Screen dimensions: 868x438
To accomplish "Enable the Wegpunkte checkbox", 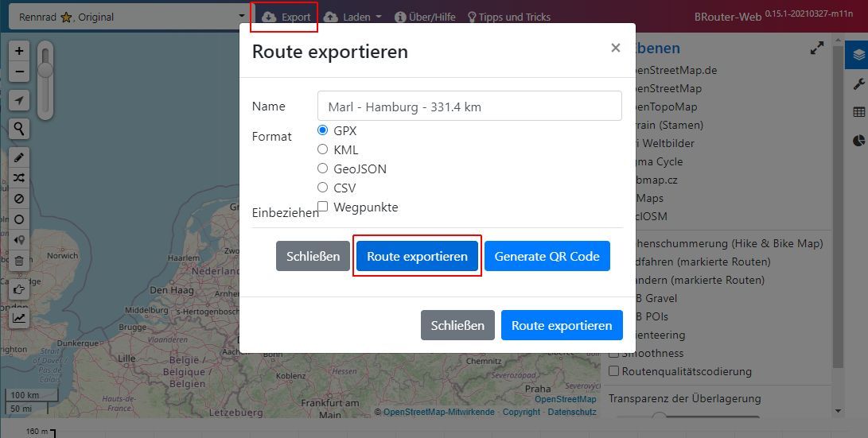I will click(x=322, y=207).
